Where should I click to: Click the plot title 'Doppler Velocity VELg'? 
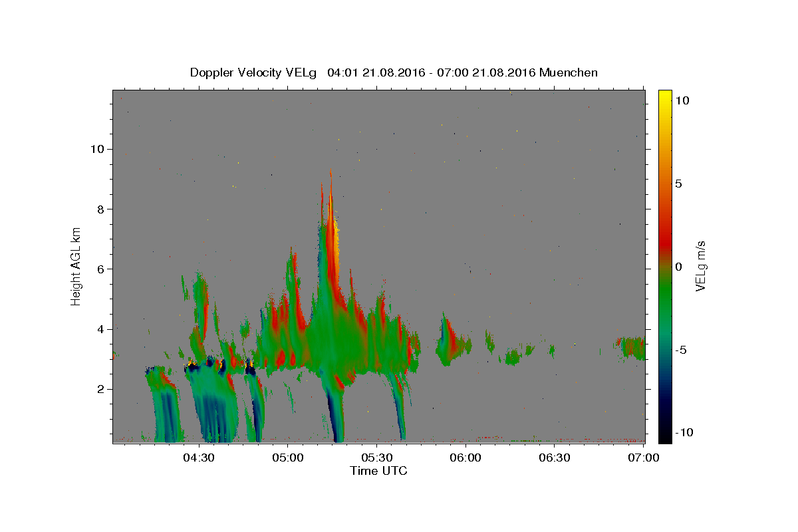tap(254, 72)
